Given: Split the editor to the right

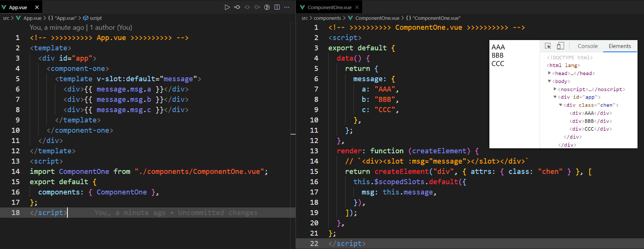Looking at the screenshot, I should (277, 7).
